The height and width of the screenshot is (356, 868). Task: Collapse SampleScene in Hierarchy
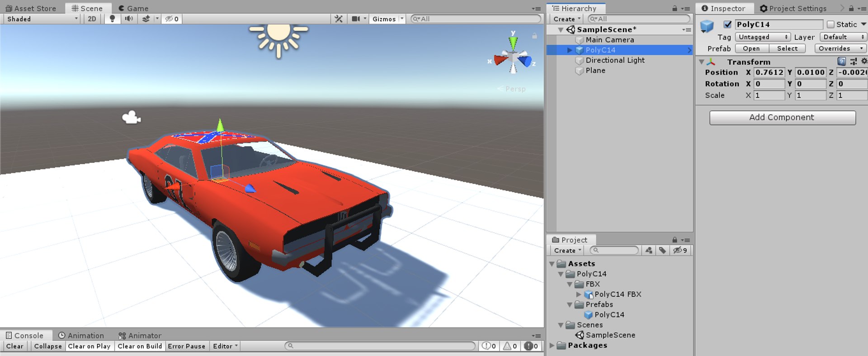click(x=561, y=30)
